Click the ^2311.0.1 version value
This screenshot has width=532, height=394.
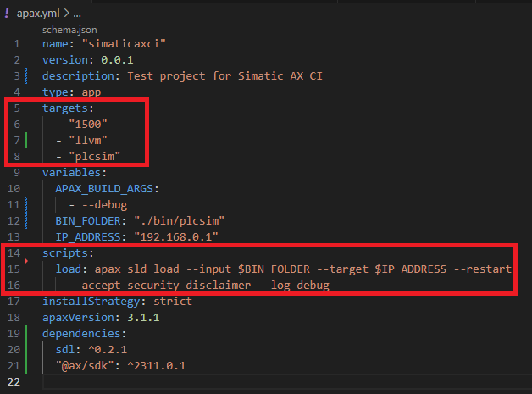pyautogui.click(x=157, y=366)
